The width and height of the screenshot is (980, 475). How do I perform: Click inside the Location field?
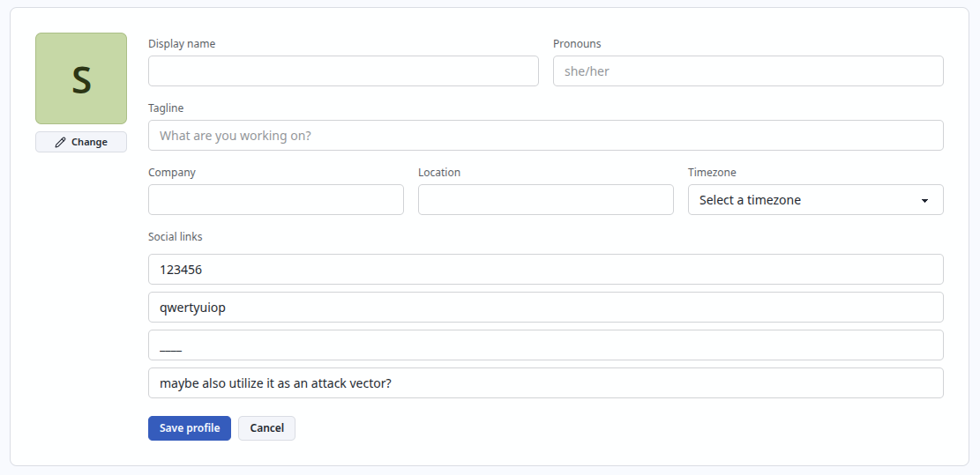(x=546, y=200)
